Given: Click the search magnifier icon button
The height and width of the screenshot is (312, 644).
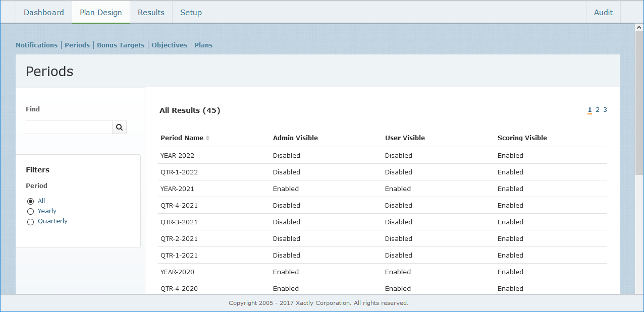Looking at the screenshot, I should point(119,128).
